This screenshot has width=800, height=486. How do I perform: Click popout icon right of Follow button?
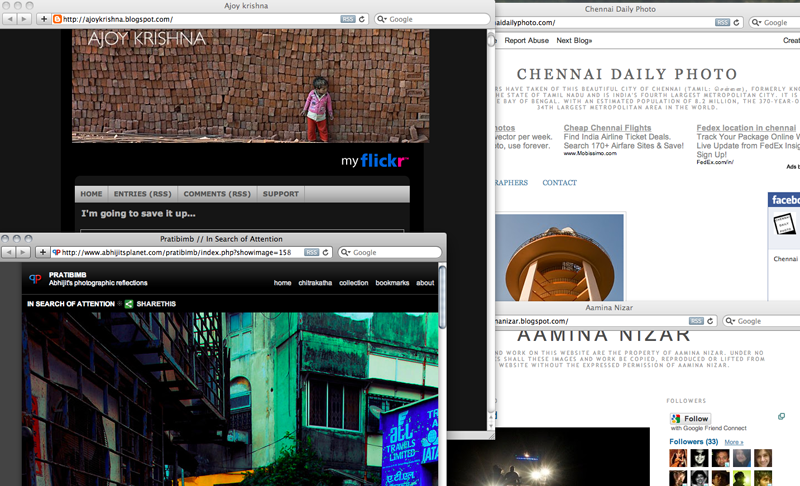[781, 417]
